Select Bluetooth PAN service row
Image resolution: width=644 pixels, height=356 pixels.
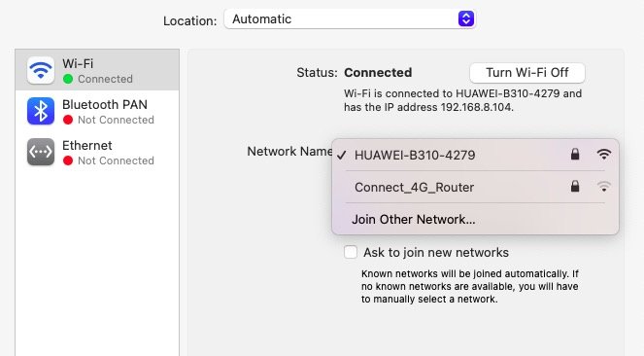pos(97,111)
